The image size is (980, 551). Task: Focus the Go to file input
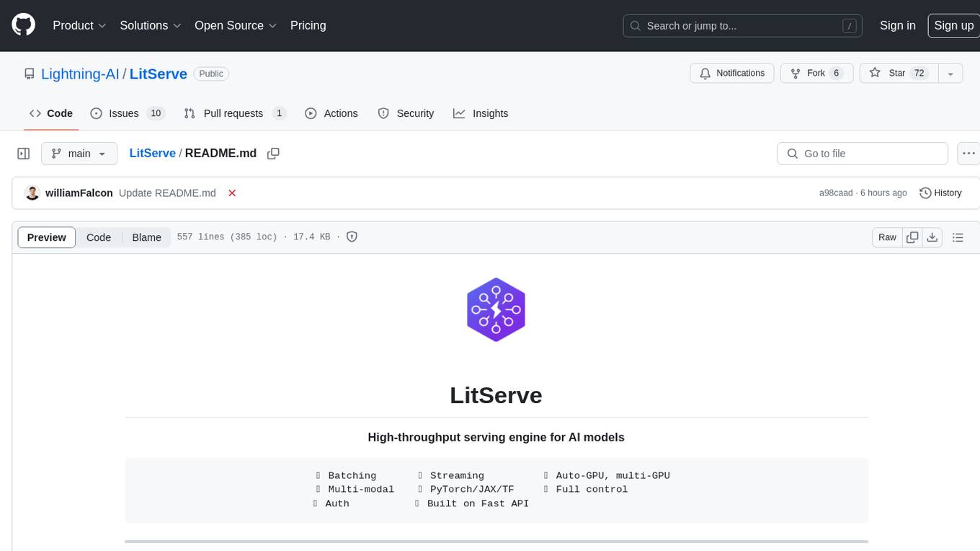[863, 154]
